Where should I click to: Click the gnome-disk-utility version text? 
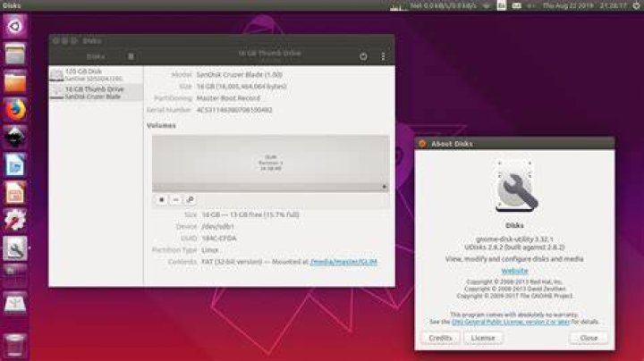click(x=514, y=239)
